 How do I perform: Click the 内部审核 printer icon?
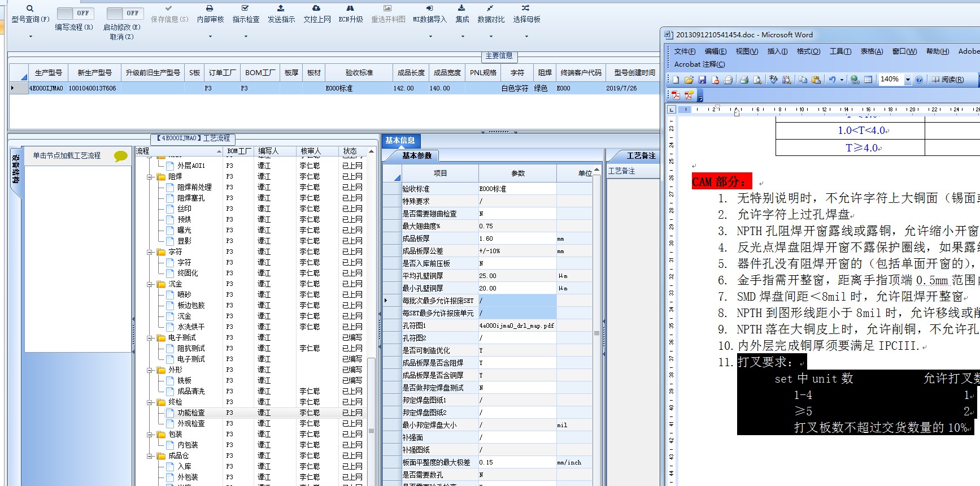click(210, 8)
